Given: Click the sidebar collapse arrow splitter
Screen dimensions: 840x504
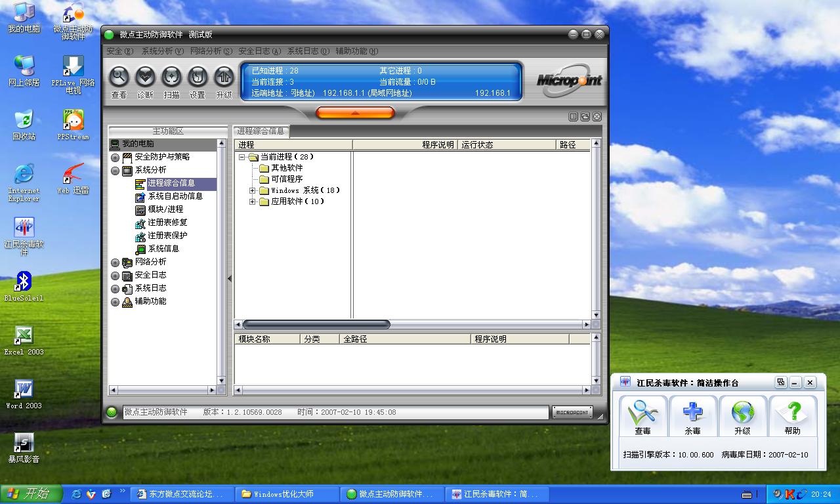Looking at the screenshot, I should [229, 279].
